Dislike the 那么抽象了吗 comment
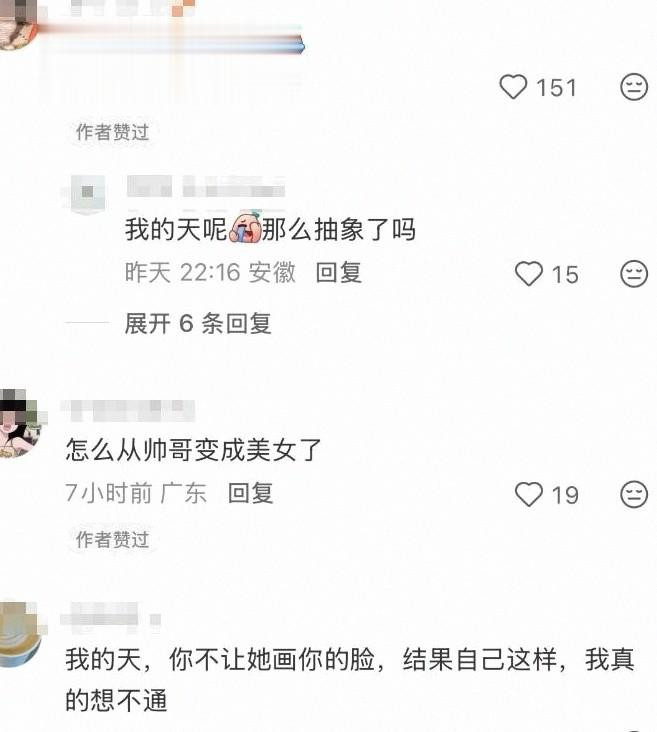Screen dimensions: 657x732 click(634, 274)
